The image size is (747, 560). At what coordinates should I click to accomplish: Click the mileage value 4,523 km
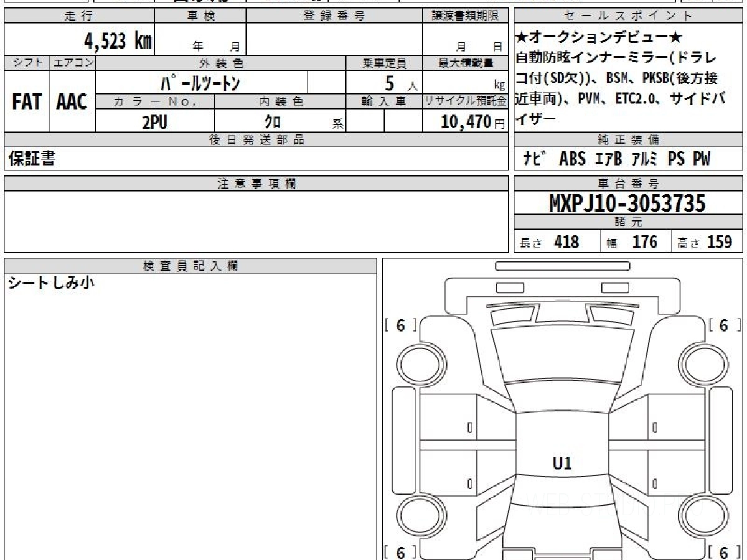tap(118, 41)
